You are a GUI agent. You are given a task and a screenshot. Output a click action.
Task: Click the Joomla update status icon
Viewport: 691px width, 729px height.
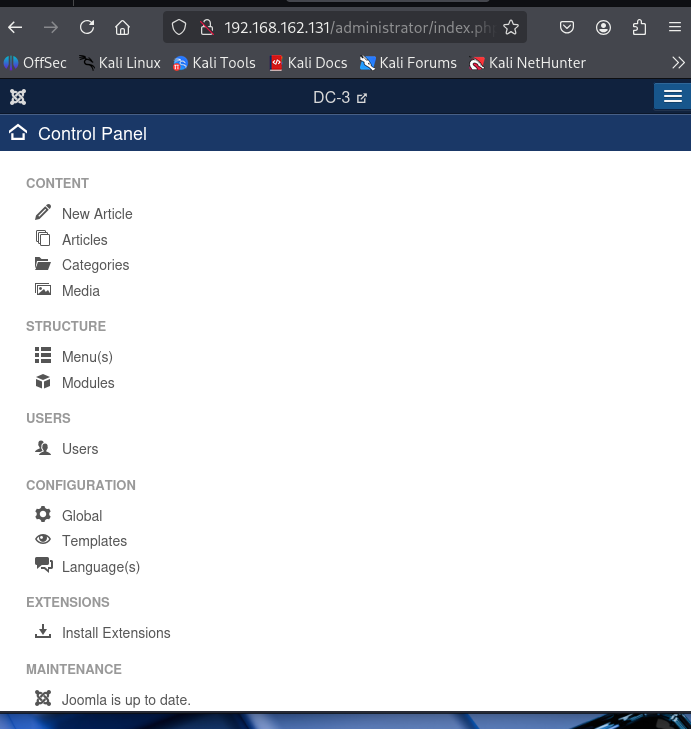43,698
